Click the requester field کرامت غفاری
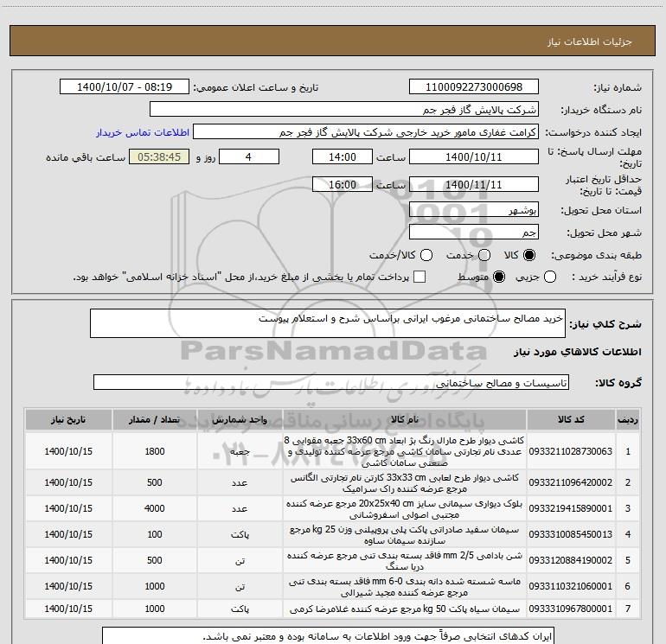The width and height of the screenshot is (666, 644). (366, 132)
